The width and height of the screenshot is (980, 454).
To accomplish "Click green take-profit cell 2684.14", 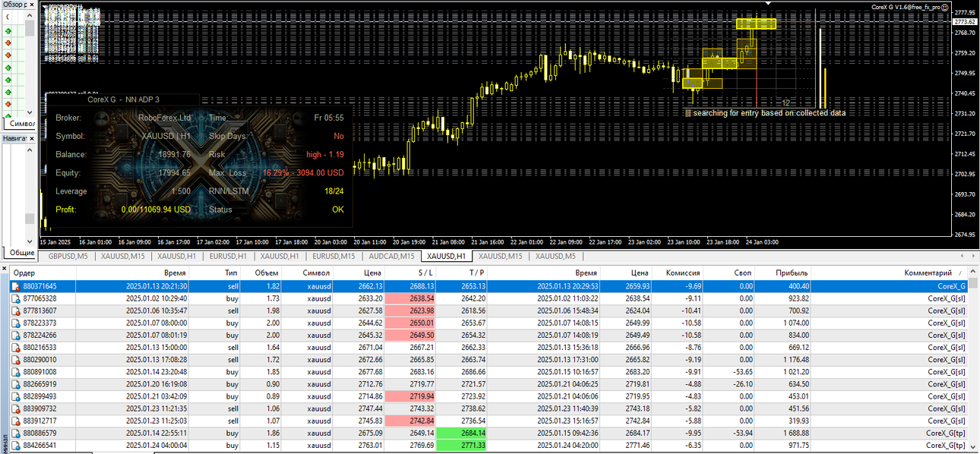I will point(463,433).
